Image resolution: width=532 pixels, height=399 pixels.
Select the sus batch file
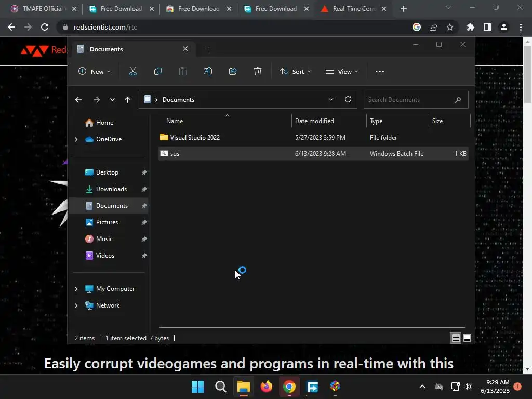click(313, 154)
